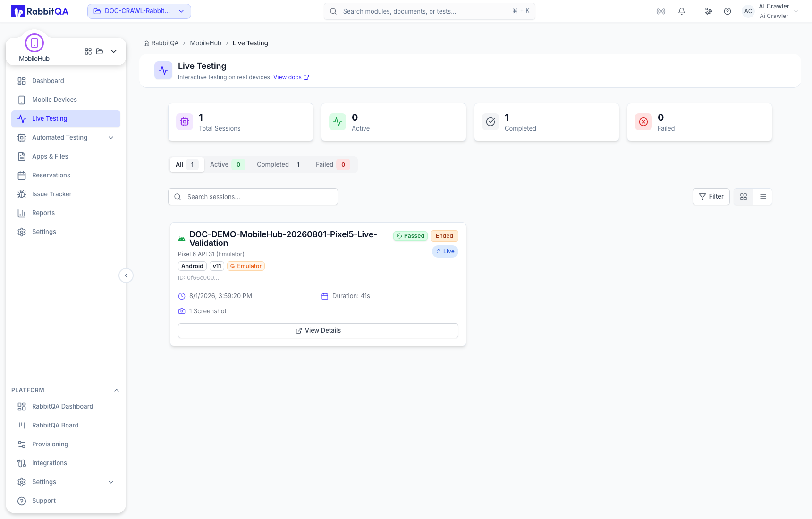
Task: Open View Details for the session
Action: (x=318, y=331)
